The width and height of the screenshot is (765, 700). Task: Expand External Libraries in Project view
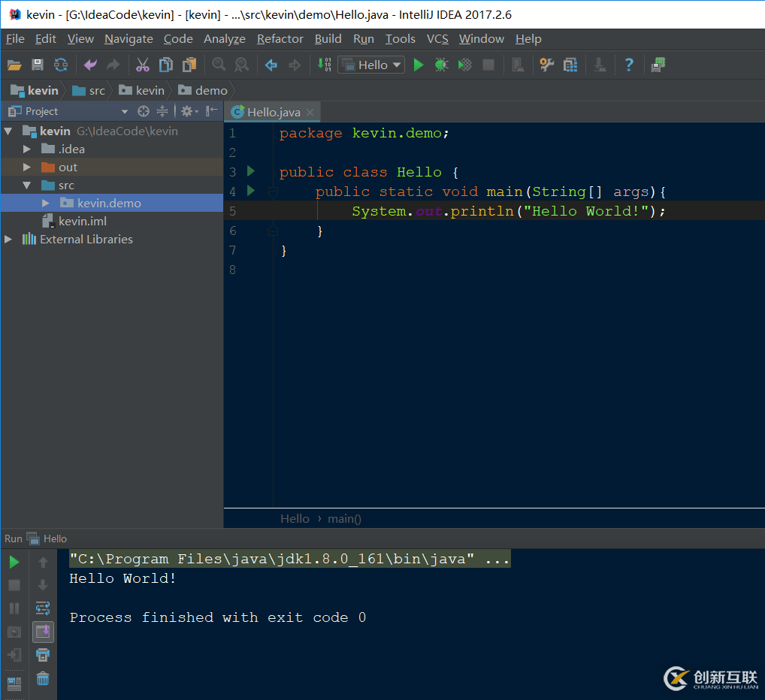coord(8,239)
